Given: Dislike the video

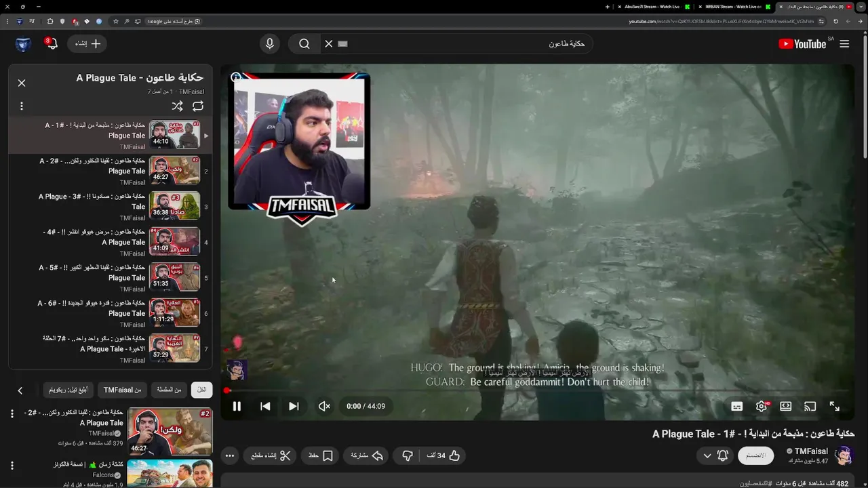Looking at the screenshot, I should coord(408,455).
